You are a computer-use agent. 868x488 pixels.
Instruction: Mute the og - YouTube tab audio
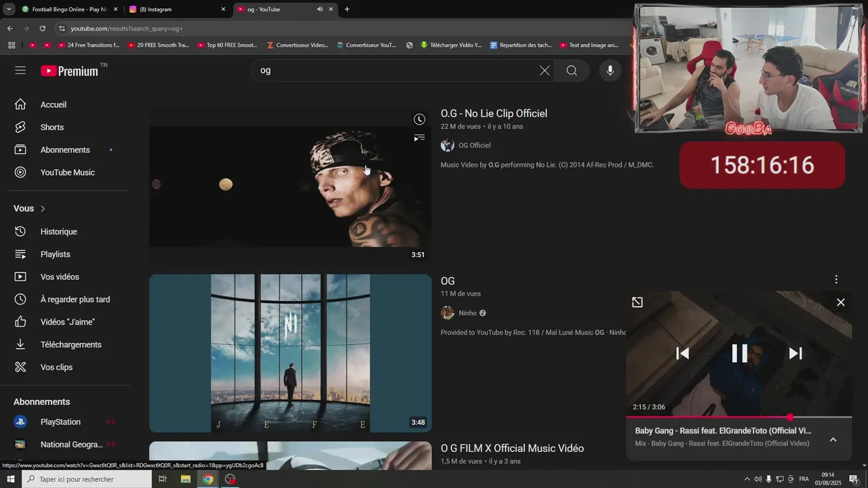coord(319,9)
